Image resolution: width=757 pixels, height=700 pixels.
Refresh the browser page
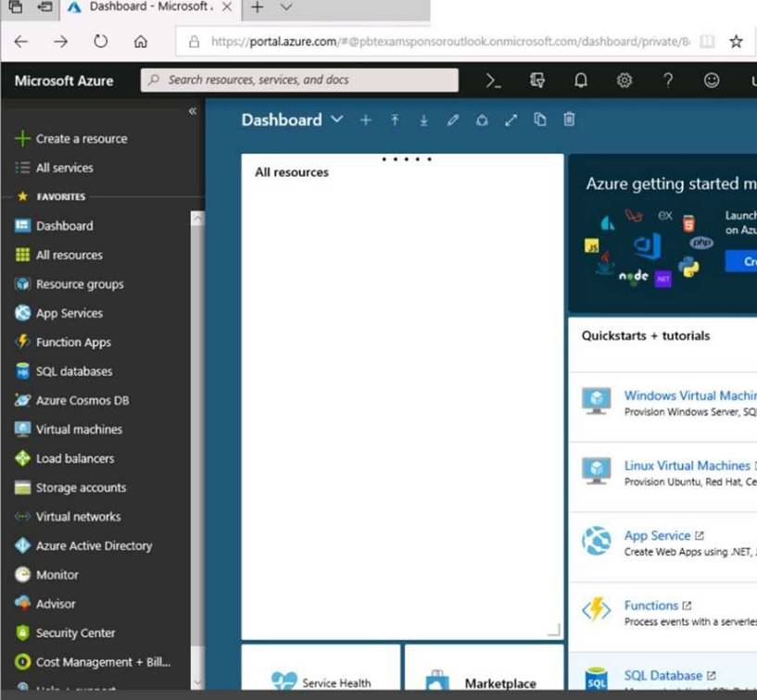(x=100, y=42)
